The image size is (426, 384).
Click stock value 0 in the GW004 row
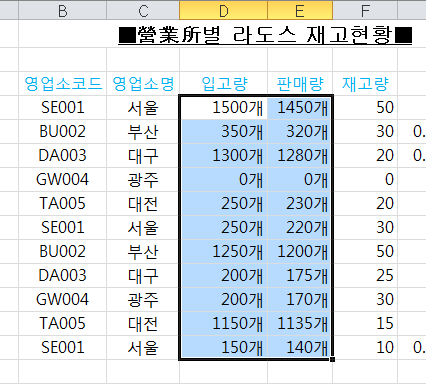[x=365, y=179]
